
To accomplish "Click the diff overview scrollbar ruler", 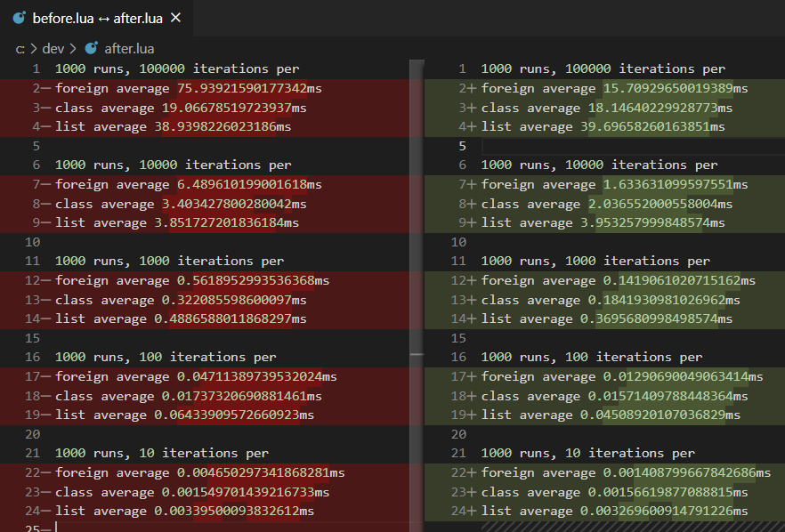I will [x=417, y=295].
